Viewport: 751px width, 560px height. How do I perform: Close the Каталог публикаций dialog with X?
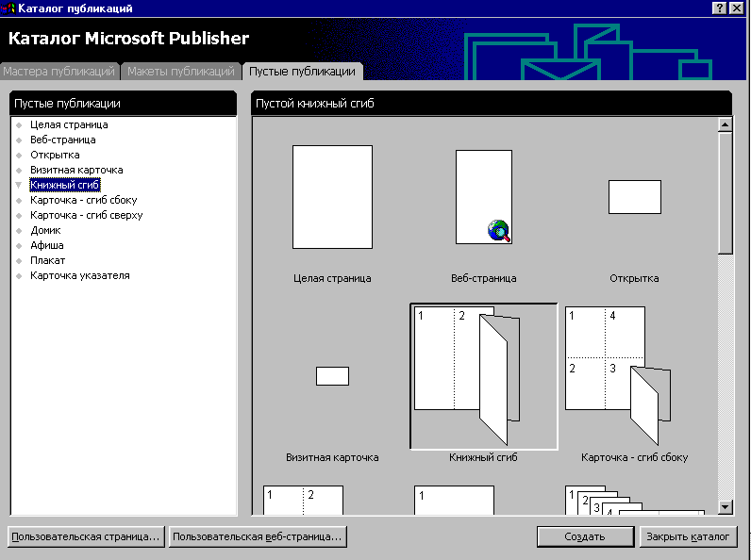[x=736, y=8]
